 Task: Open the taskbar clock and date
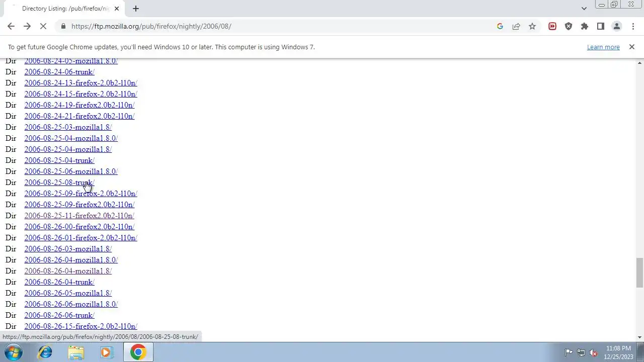click(618, 352)
